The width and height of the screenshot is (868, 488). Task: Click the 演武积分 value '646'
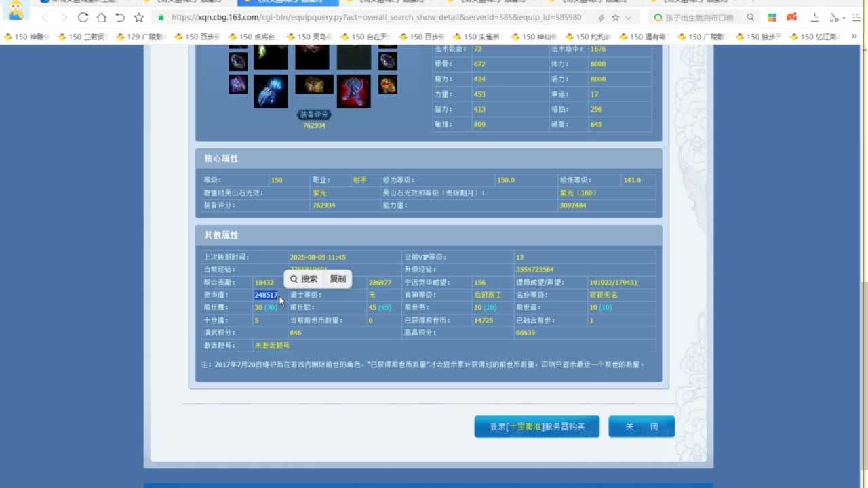coord(296,333)
